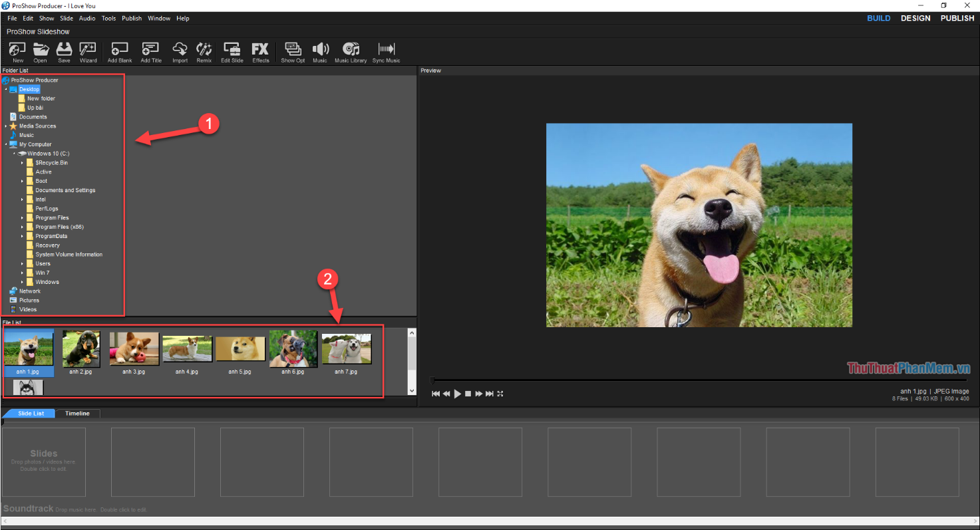Play the preview video
Screen dimensions: 980x530
(x=457, y=394)
